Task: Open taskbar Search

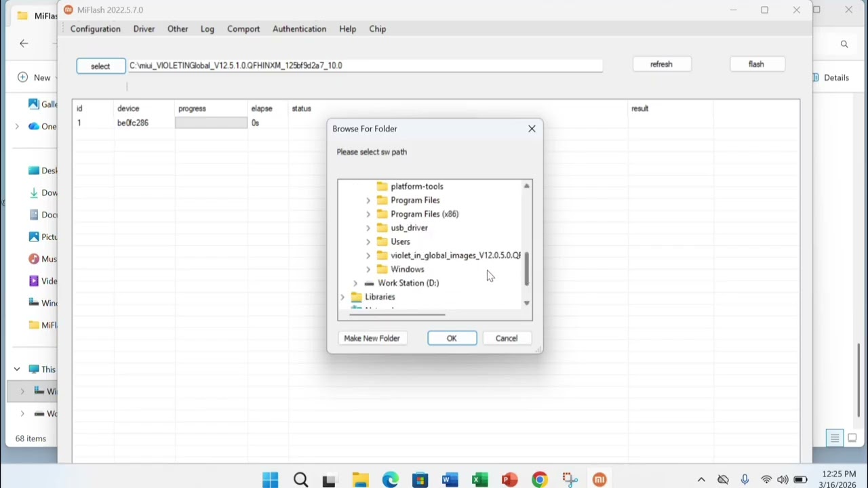Action: 301,480
